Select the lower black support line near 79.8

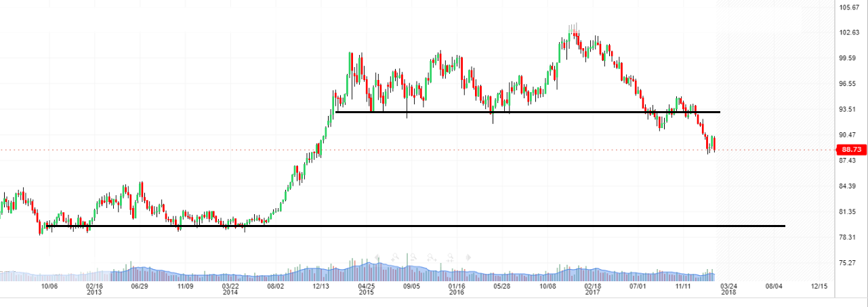click(x=415, y=226)
